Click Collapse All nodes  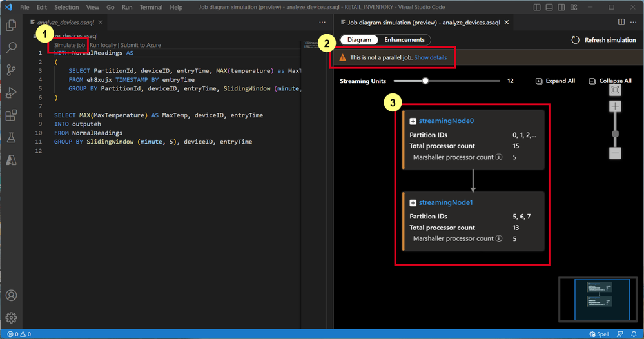click(610, 81)
